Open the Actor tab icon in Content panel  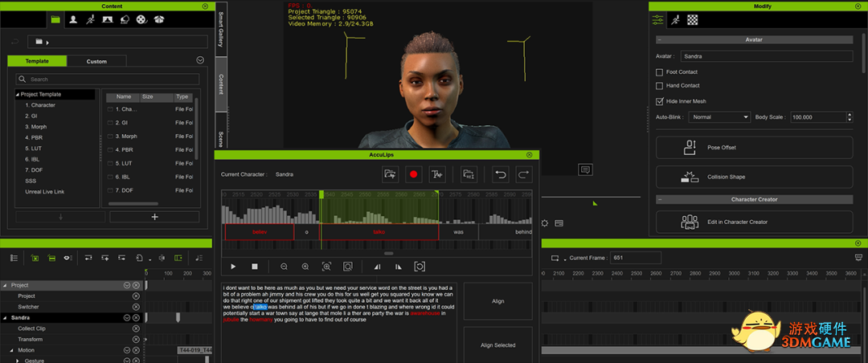72,19
